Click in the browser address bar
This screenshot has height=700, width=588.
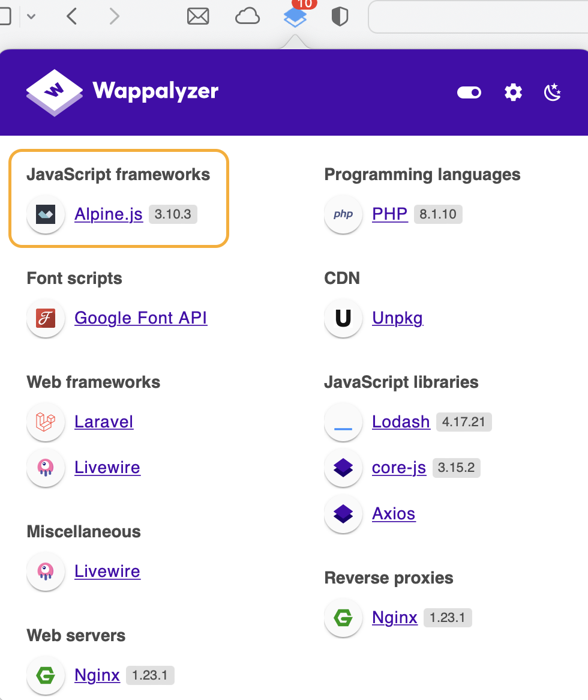pyautogui.click(x=478, y=17)
